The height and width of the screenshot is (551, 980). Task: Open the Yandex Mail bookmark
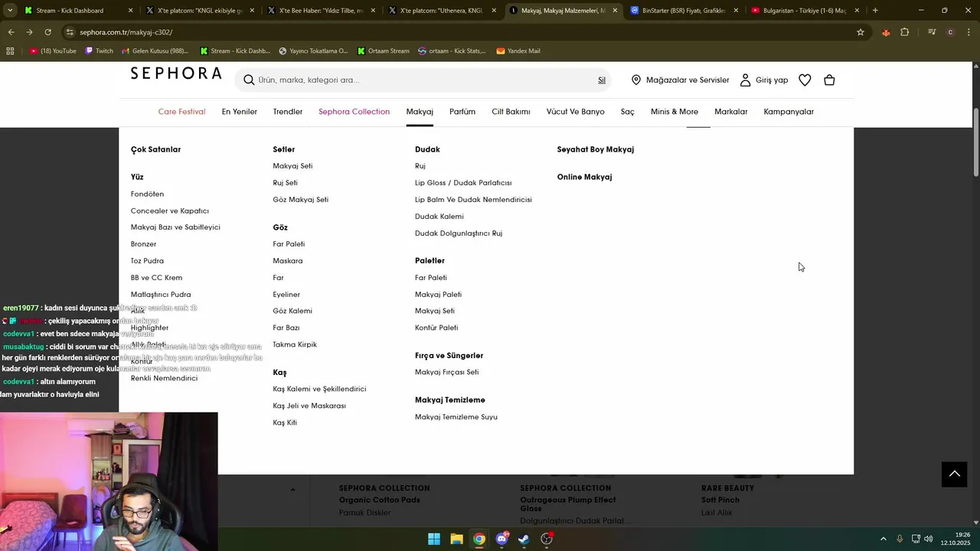click(x=518, y=51)
